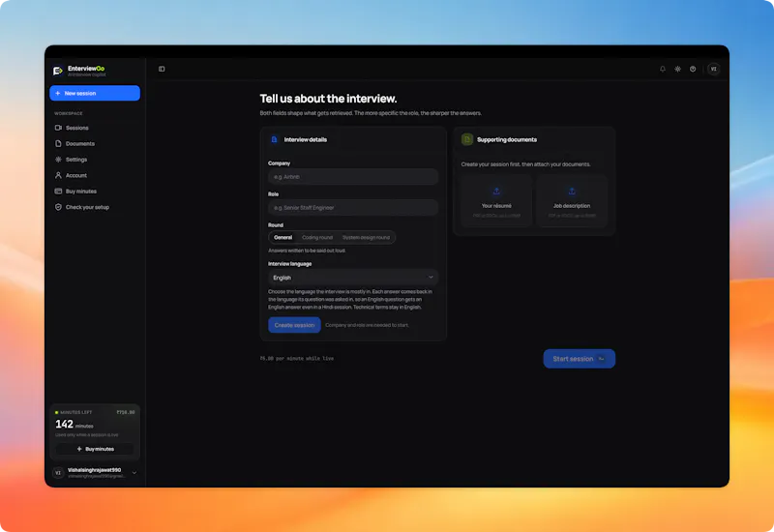
Task: Click the Your résumé upload card
Action: coord(496,201)
